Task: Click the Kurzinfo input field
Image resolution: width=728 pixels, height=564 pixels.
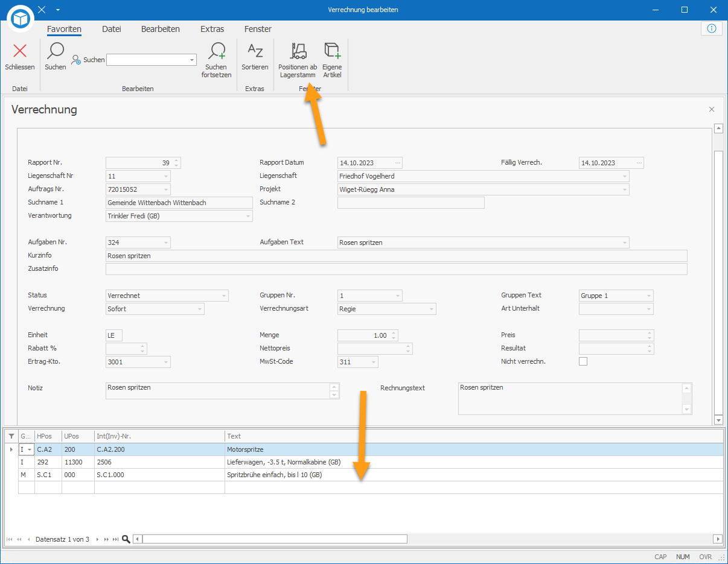Action: 397,256
